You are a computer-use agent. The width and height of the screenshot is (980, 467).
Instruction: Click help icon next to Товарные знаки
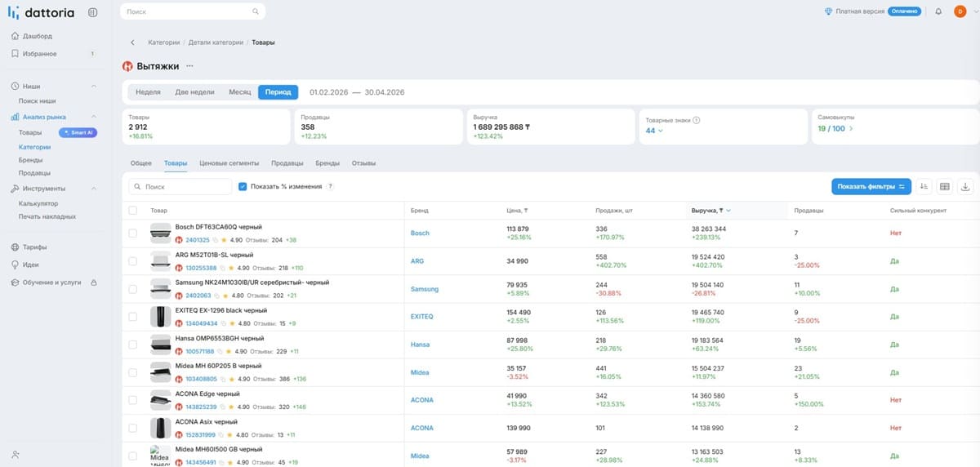click(x=697, y=120)
